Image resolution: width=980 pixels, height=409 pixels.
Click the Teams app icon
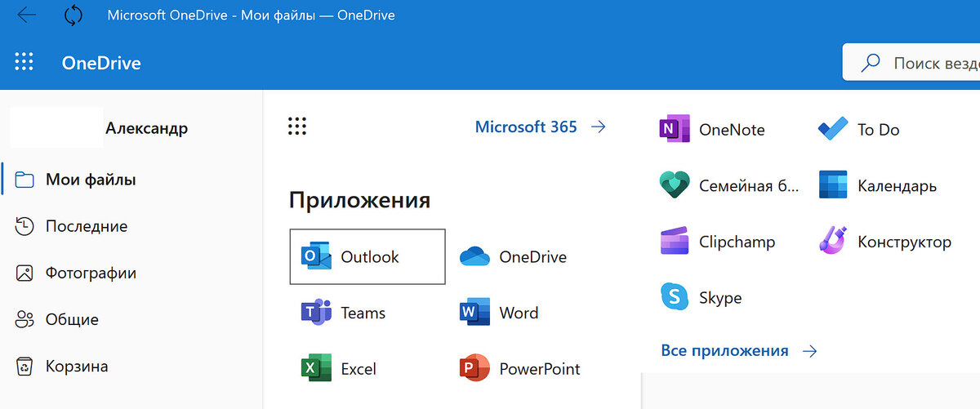tap(315, 313)
